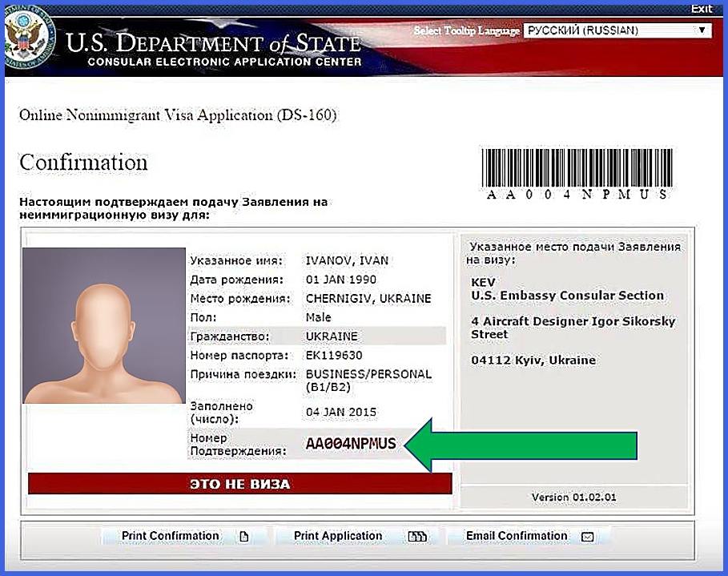Click the pages icon beside Print Application
Image resolution: width=728 pixels, height=576 pixels.
[417, 537]
